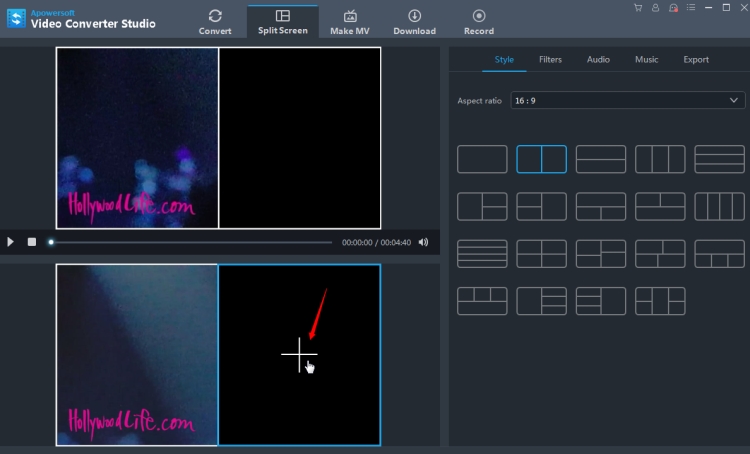Viewport: 750px width, 454px height.
Task: Open the shopping cart icon
Action: (x=638, y=8)
